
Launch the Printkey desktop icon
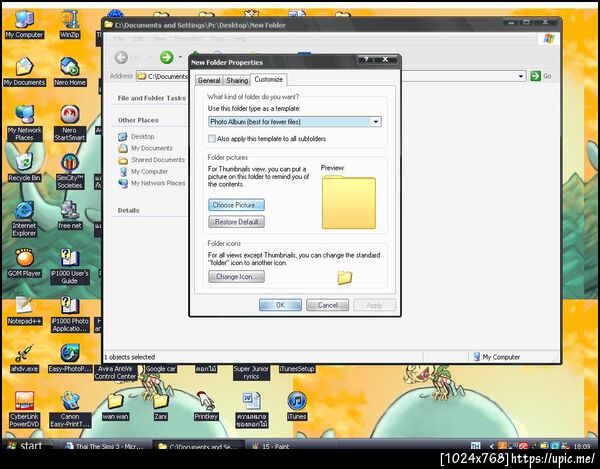point(206,405)
